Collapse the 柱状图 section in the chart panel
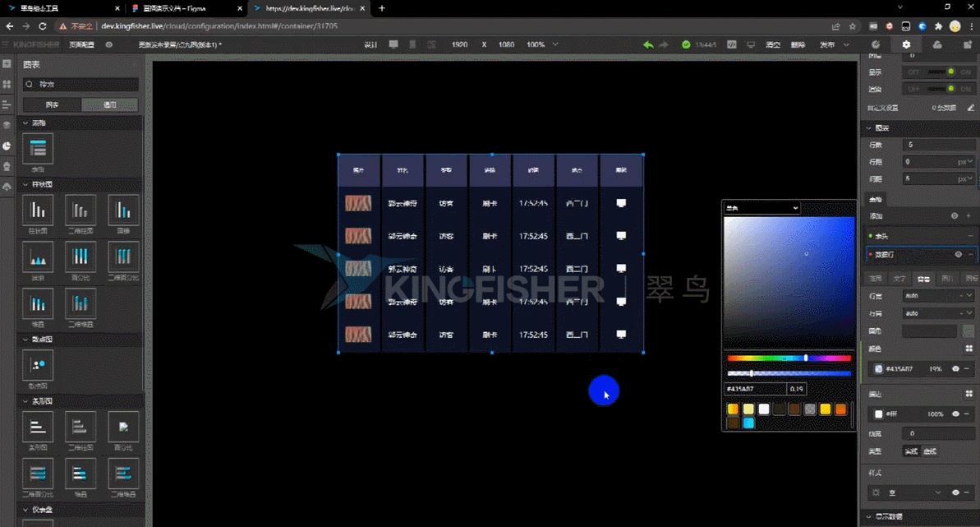The height and width of the screenshot is (527, 980). (x=25, y=184)
